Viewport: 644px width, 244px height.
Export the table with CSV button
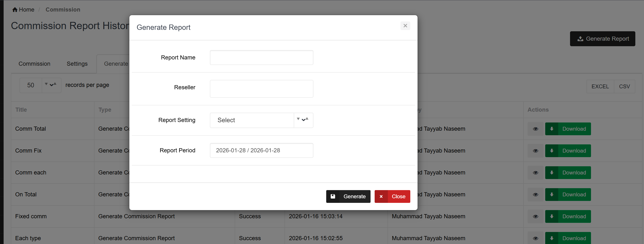[624, 86]
